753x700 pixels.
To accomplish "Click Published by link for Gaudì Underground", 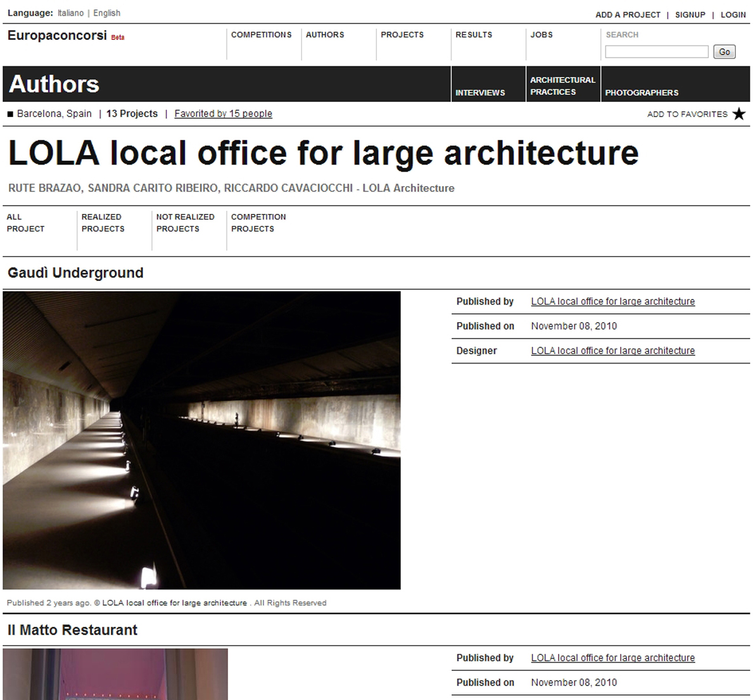I will tap(613, 301).
